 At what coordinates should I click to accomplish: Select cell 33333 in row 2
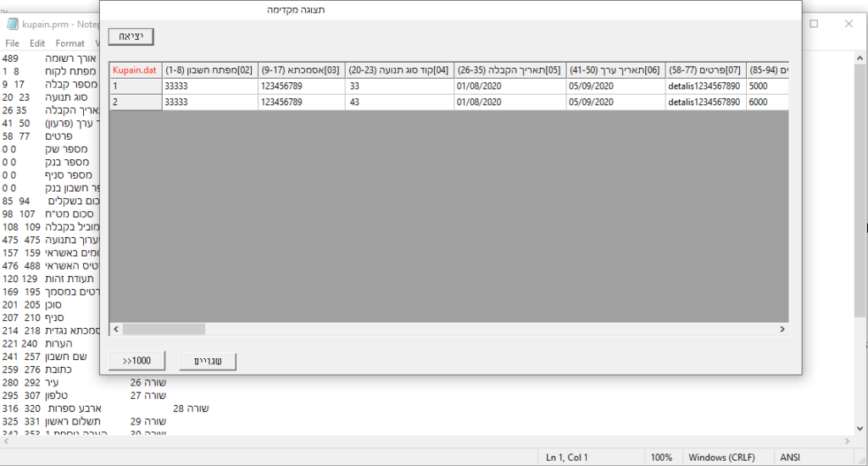point(210,103)
